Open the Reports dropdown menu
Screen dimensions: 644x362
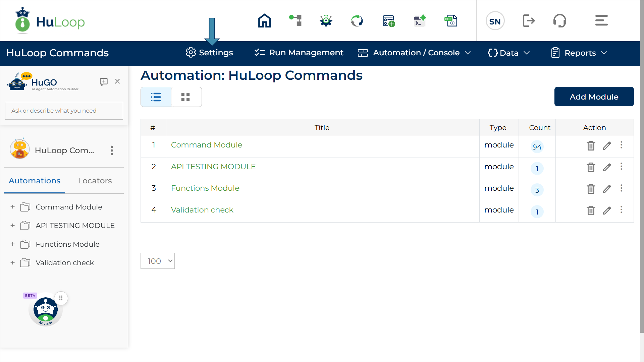pyautogui.click(x=579, y=53)
